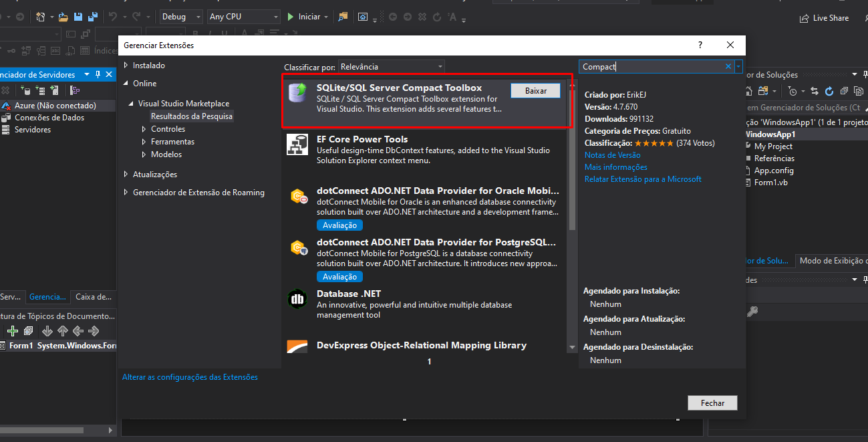868x442 pixels.
Task: Select App.config in Solution Explorer
Action: pos(774,171)
